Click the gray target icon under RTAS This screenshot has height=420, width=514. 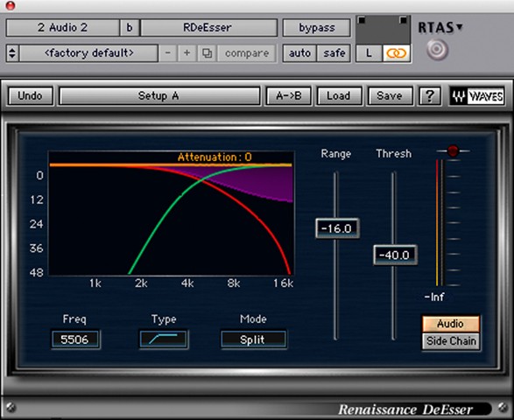point(437,50)
